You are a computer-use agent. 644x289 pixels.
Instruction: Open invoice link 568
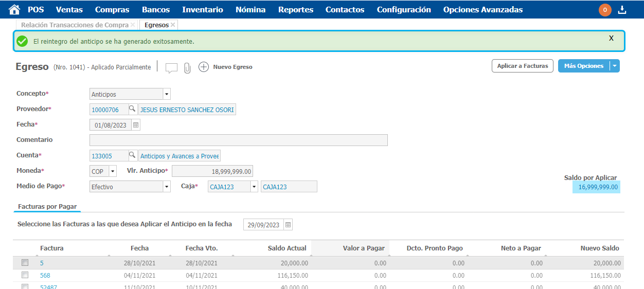click(45, 276)
